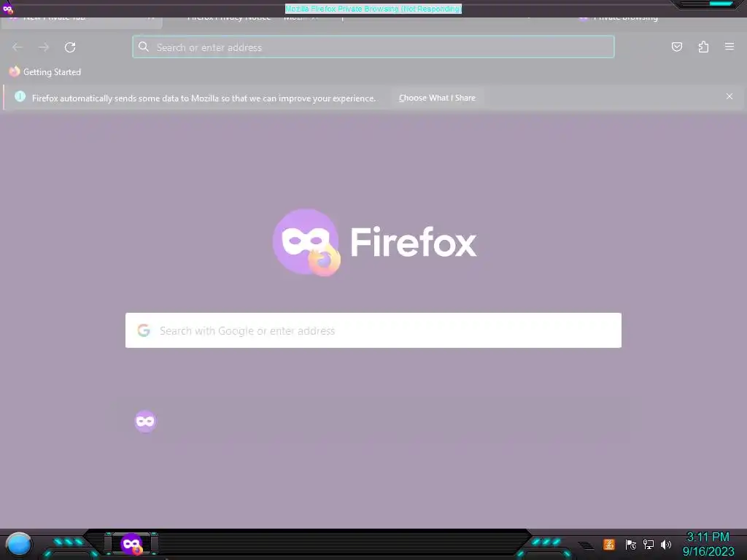747x560 pixels.
Task: Reload the current page
Action: (x=70, y=47)
